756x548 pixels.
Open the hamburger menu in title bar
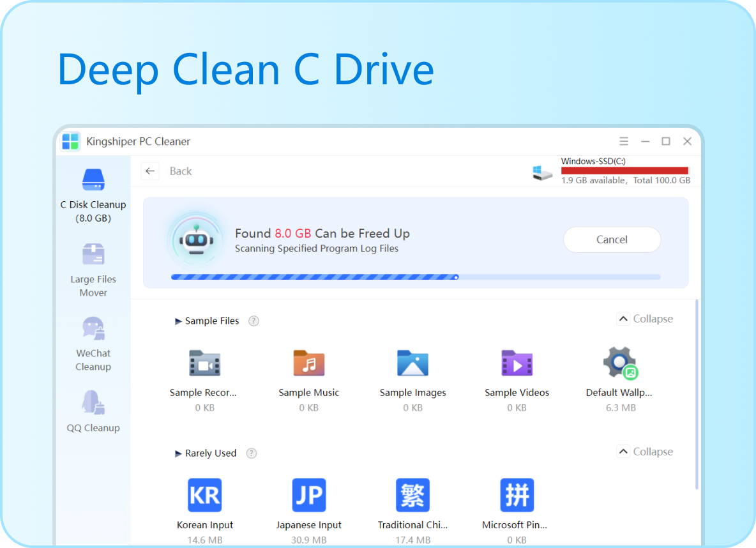coord(623,141)
